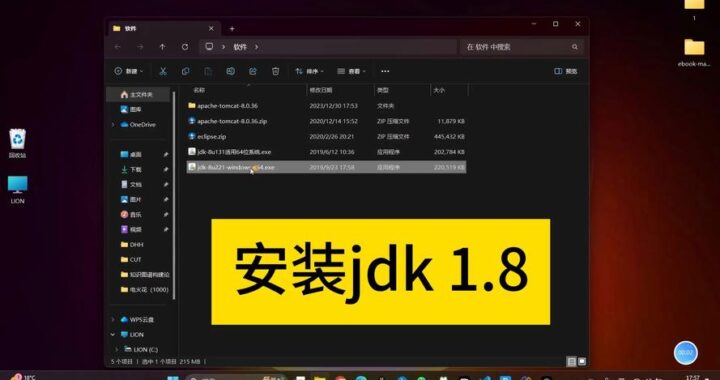Click the Rename icon in the toolbar
This screenshot has width=720, height=380.
point(231,71)
